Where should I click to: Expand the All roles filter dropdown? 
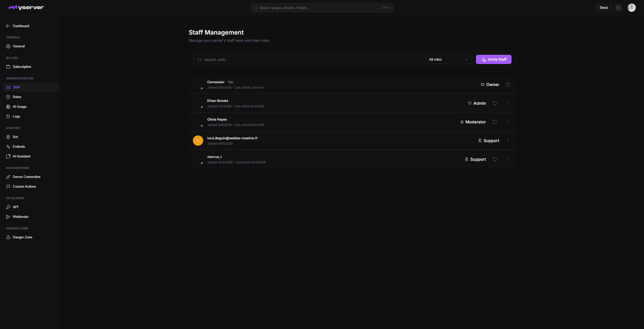[x=449, y=59]
